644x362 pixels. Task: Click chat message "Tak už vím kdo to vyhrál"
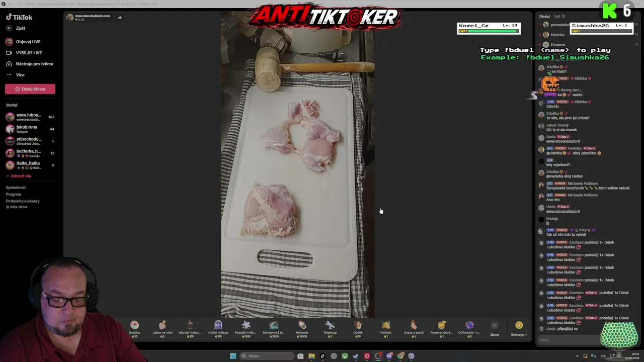pyautogui.click(x=566, y=234)
